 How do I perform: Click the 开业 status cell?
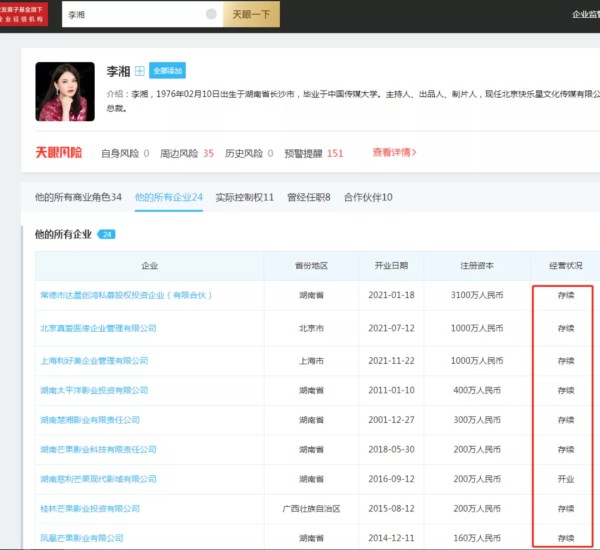click(566, 479)
